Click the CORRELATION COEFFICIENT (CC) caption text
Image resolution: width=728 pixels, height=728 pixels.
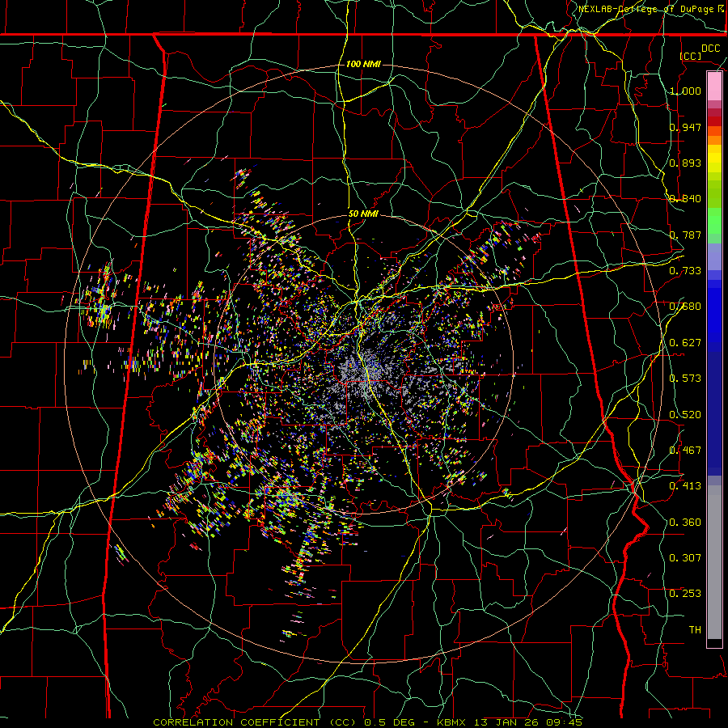coord(255,722)
